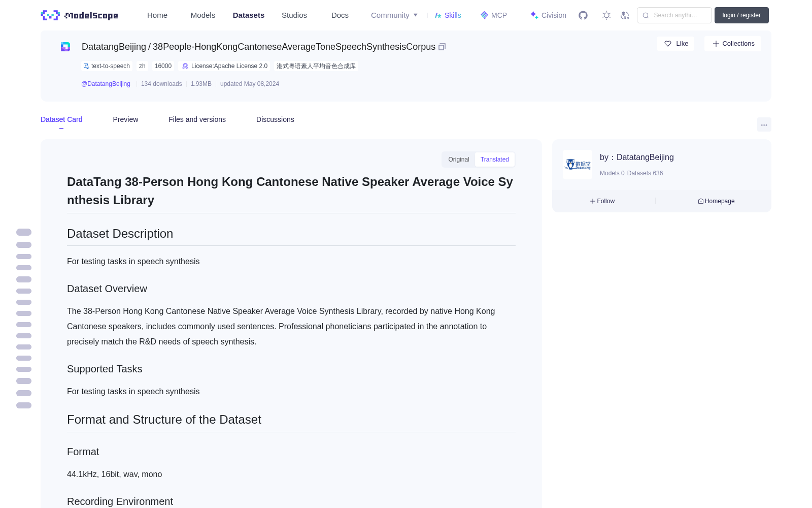812x508 pixels.
Task: Open Civision from the navigation bar
Action: (548, 15)
